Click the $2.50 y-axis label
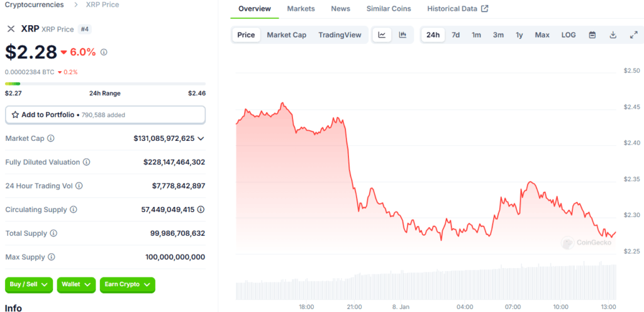 631,70
